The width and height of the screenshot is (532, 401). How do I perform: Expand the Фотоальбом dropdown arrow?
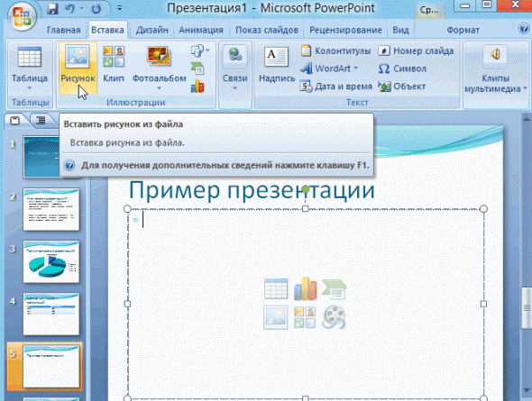[159, 88]
